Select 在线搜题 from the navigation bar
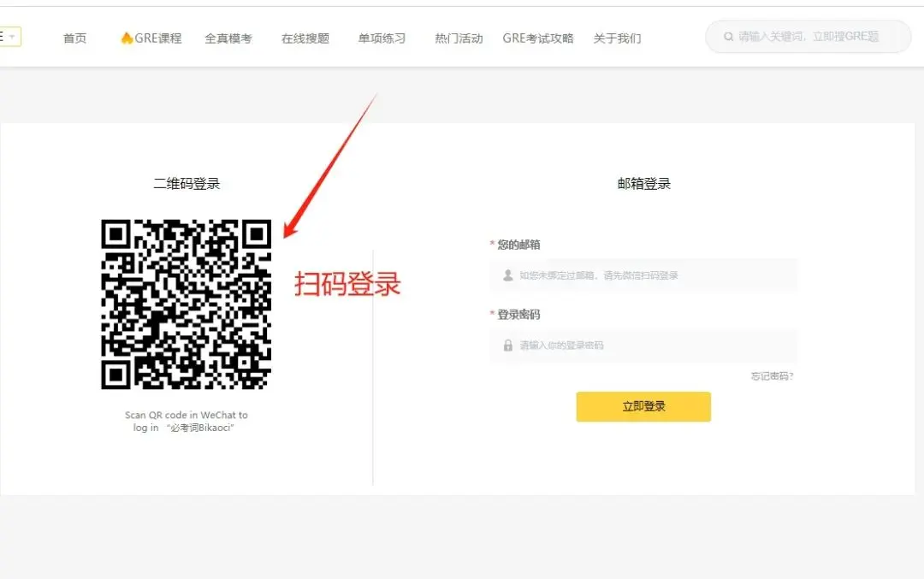The width and height of the screenshot is (924, 579). (x=305, y=38)
